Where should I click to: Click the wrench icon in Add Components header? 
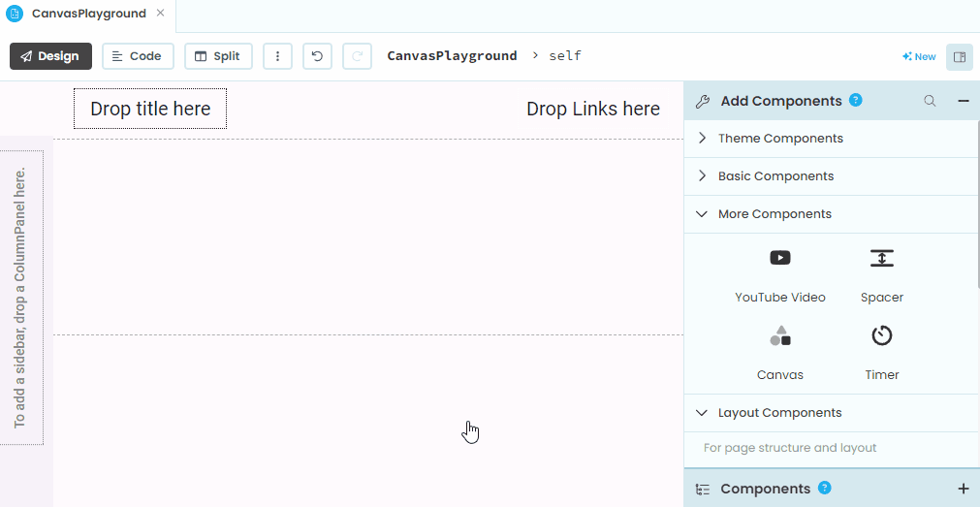[x=703, y=101]
